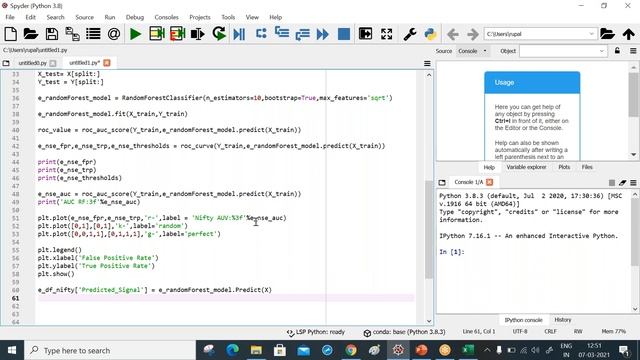Step into function debug icon
The width and height of the screenshot is (640, 360).
pyautogui.click(x=282, y=33)
